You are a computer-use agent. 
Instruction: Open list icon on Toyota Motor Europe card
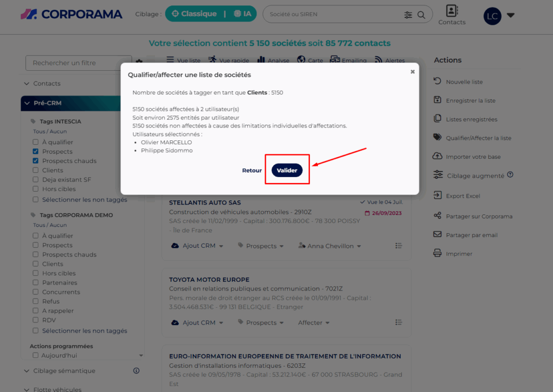click(399, 322)
